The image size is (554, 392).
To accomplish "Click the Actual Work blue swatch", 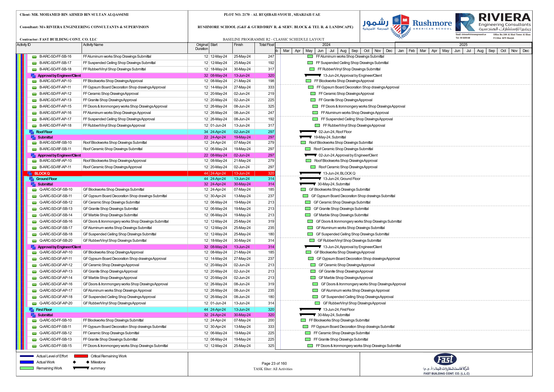I will [27, 362].
